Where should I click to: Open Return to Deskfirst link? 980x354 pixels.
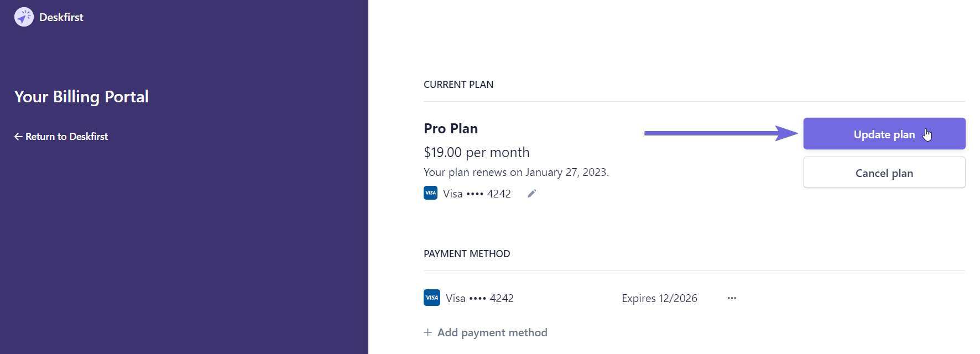coord(61,137)
